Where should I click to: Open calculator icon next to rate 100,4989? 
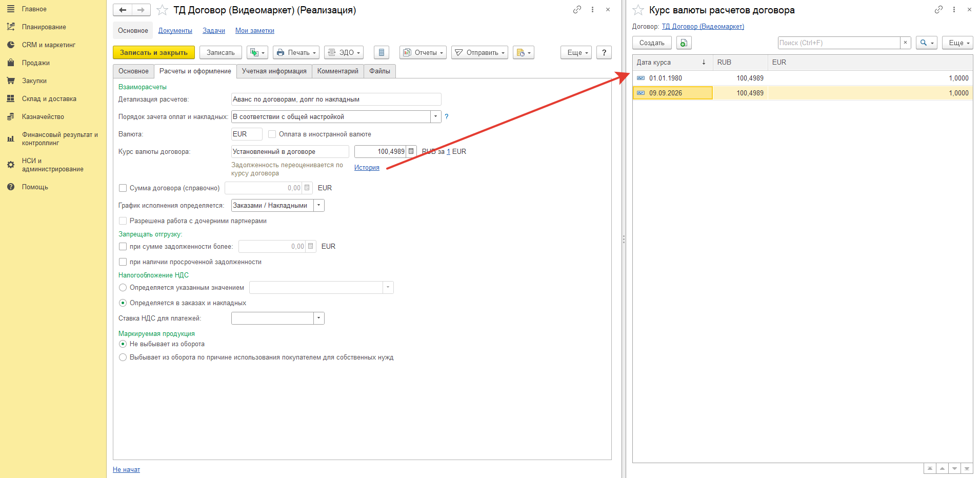tap(411, 151)
